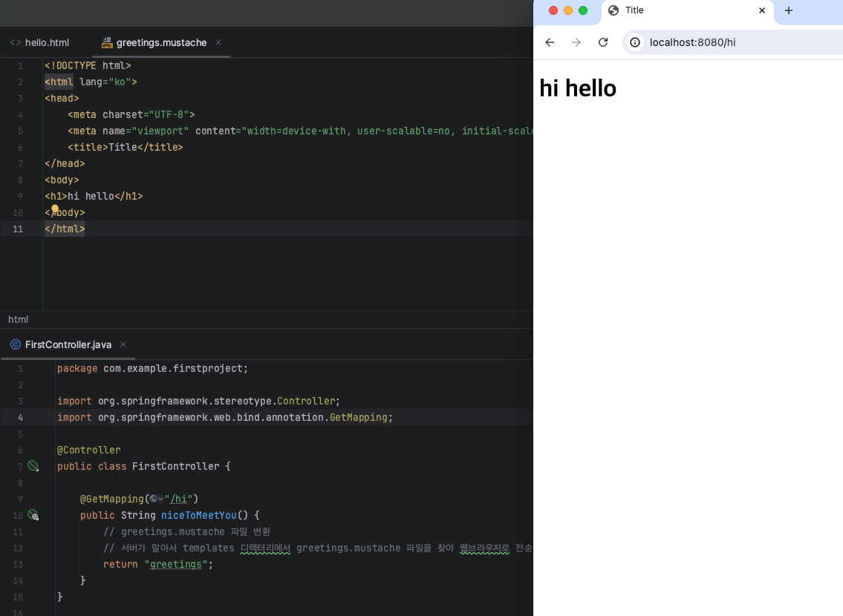Click the hello.html file type icon

pyautogui.click(x=16, y=42)
